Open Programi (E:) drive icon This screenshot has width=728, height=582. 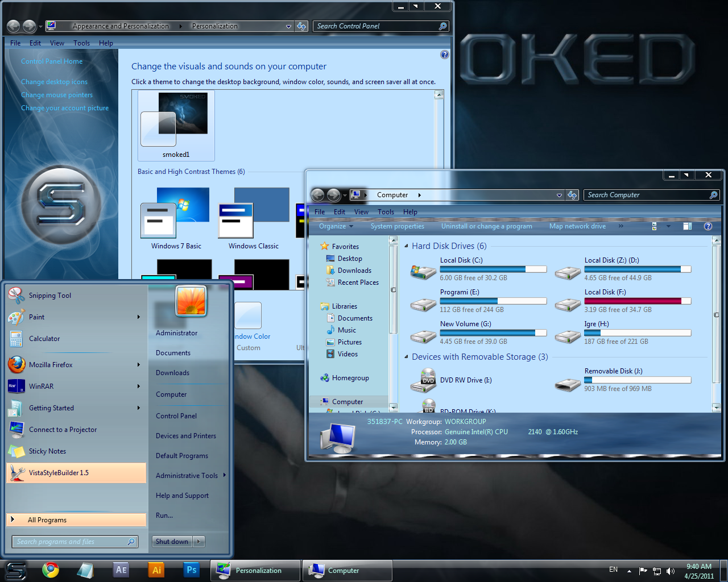[423, 305]
